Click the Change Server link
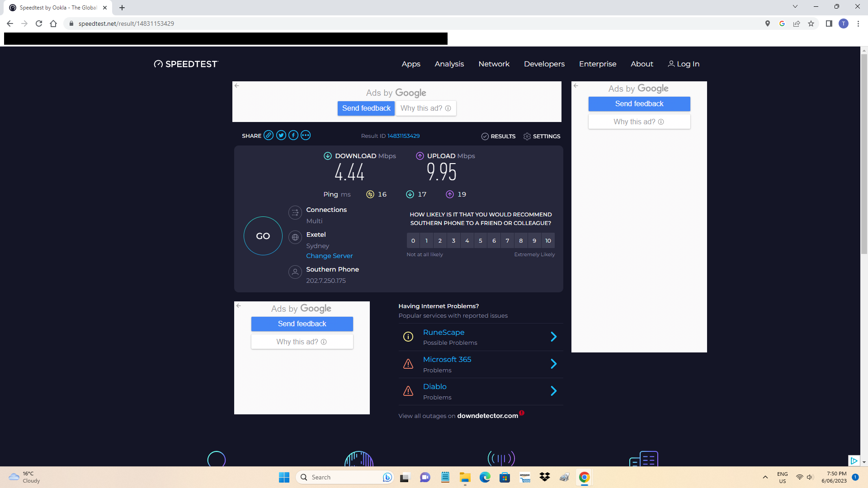868x488 pixels. pyautogui.click(x=329, y=256)
